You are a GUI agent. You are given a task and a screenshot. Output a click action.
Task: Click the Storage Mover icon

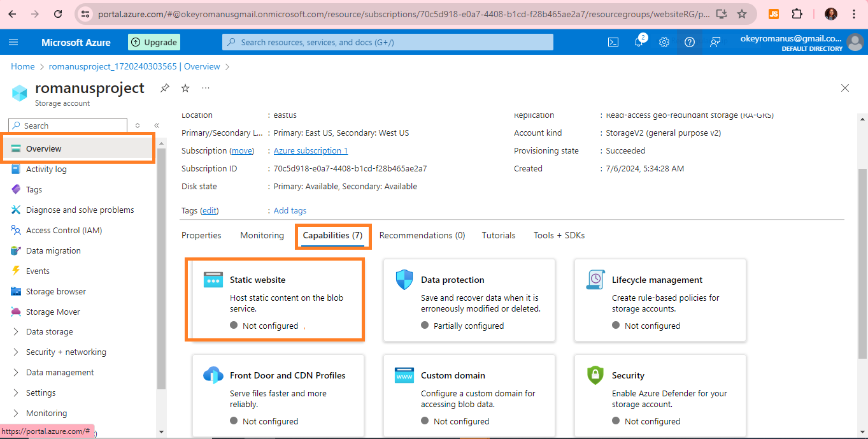coord(16,312)
